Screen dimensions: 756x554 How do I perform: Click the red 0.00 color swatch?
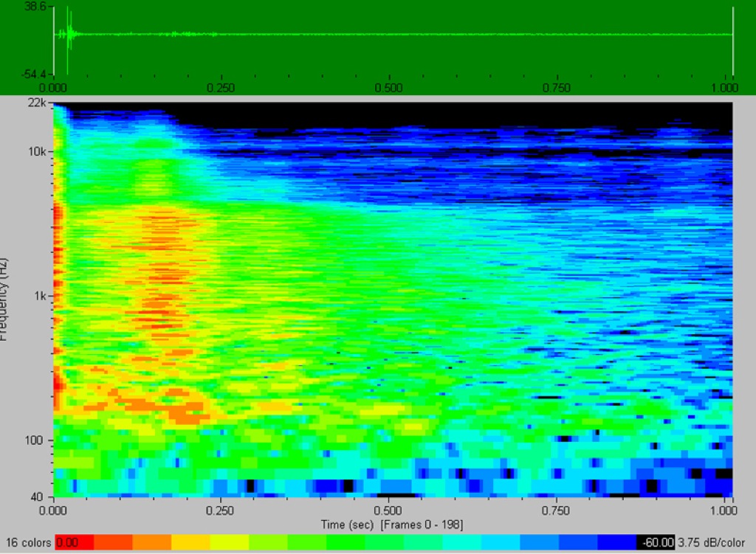[75, 543]
